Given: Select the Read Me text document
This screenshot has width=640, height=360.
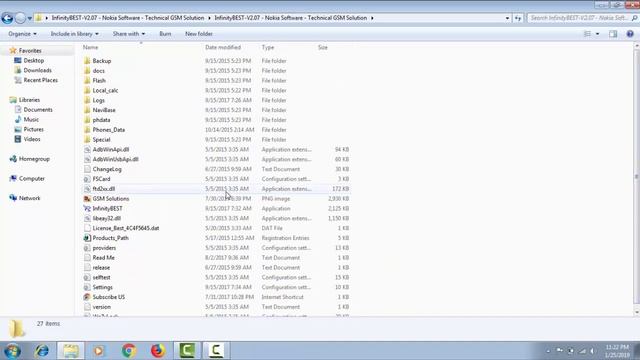Looking at the screenshot, I should [x=103, y=258].
